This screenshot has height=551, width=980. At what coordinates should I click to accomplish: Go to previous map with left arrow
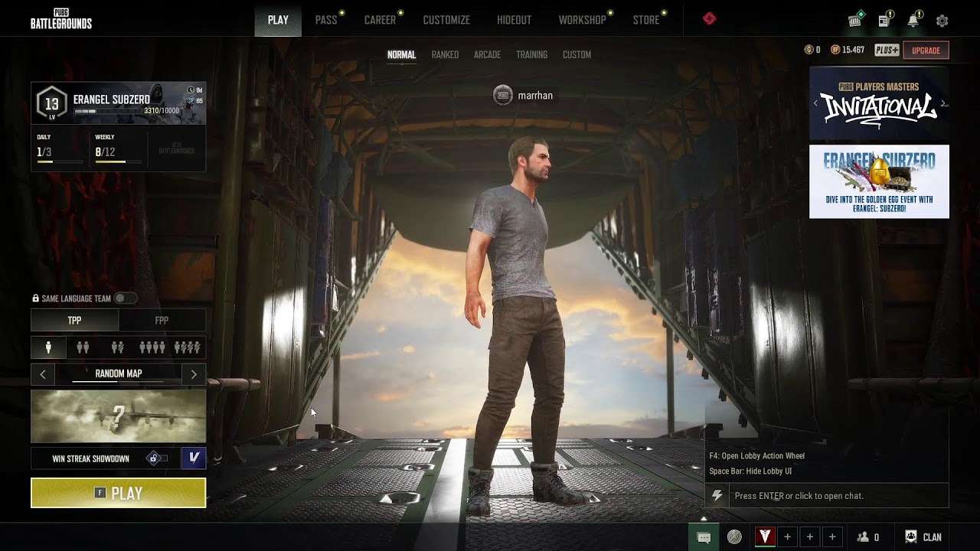[43, 374]
